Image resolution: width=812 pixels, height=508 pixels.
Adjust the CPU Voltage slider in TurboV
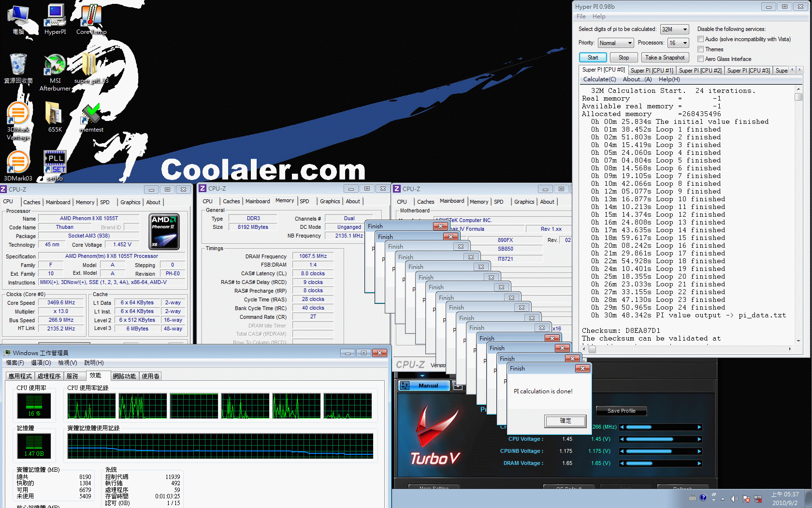(660, 439)
